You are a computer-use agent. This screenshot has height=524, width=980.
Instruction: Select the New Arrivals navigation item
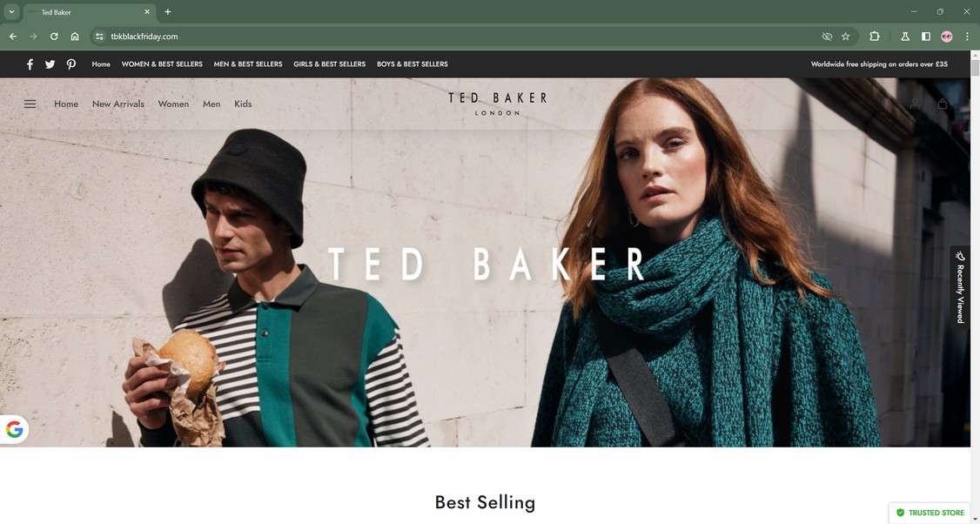[118, 104]
